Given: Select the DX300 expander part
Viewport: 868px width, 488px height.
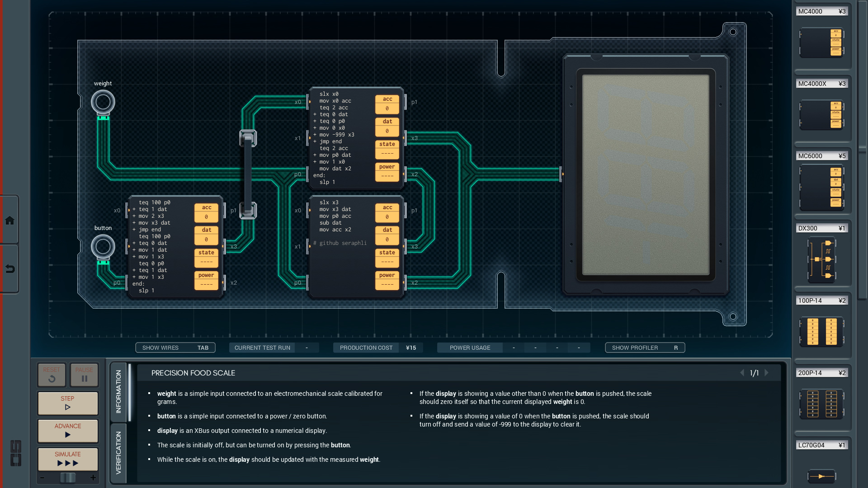Looking at the screenshot, I should point(821,259).
